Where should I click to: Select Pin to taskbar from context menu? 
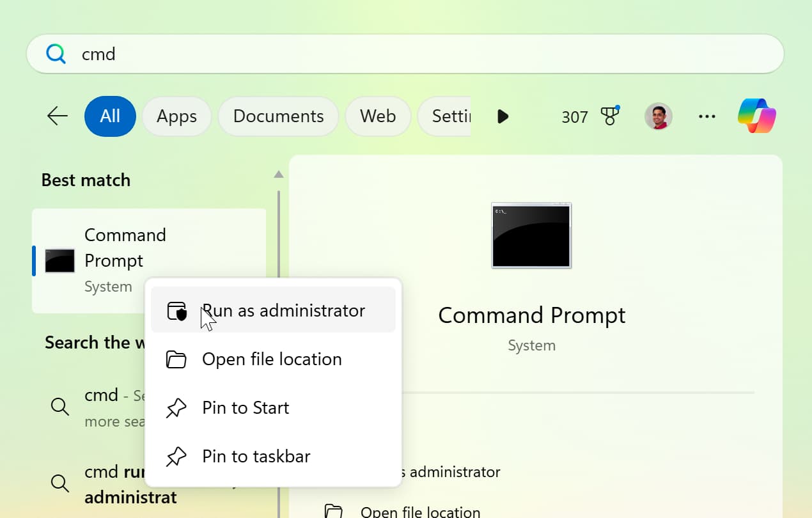pyautogui.click(x=256, y=457)
